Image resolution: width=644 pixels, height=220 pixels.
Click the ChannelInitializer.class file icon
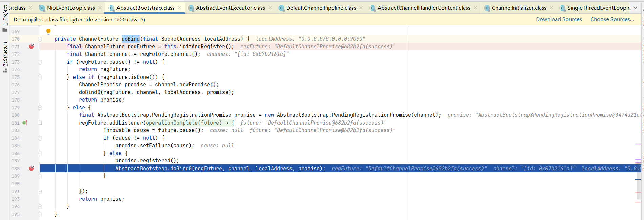pos(487,8)
